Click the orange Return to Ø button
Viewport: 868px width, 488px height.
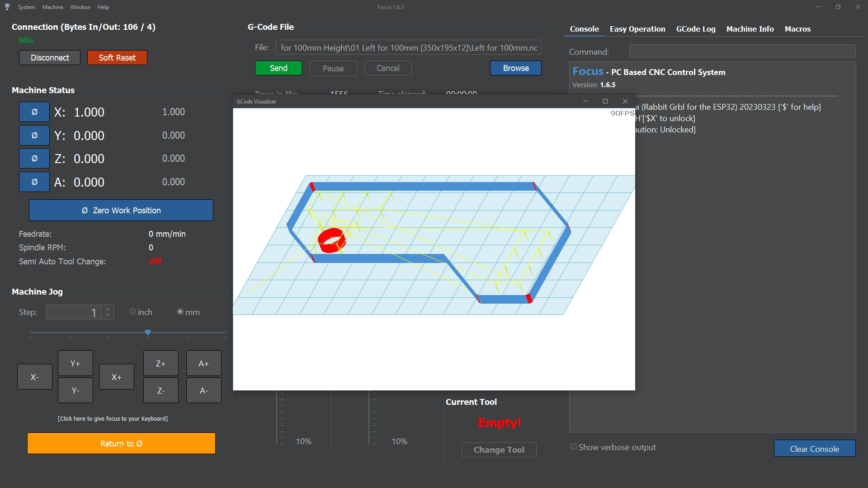(121, 443)
